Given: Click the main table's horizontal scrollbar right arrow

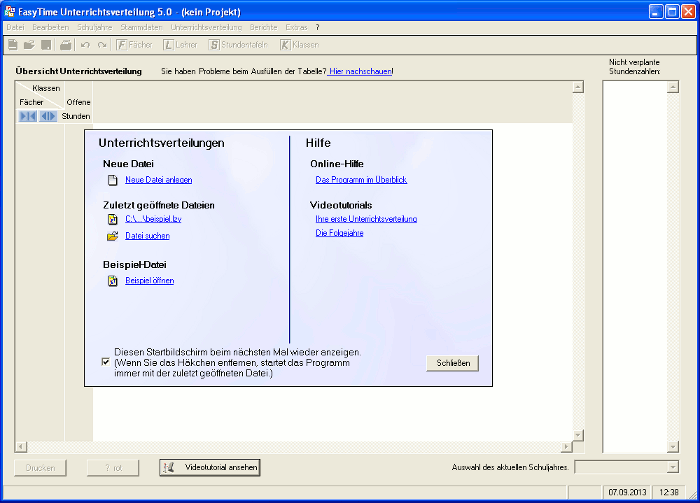Looking at the screenshot, I should click(565, 447).
